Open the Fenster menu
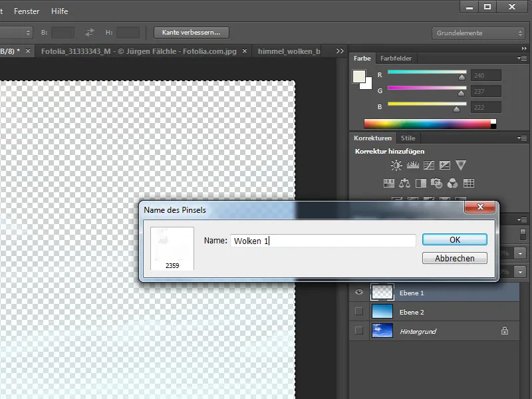Screen dimensions: 532x399 [x=27, y=11]
